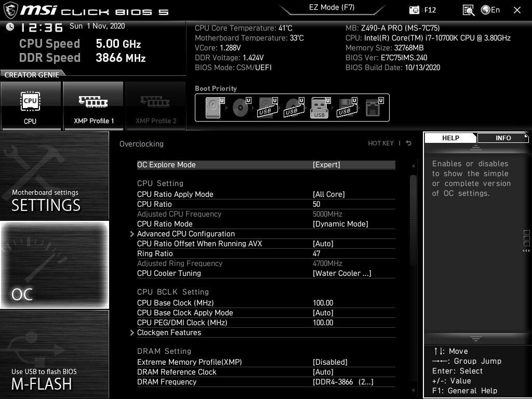Toggle the CPU Creator Genie button
This screenshot has height=399, width=532.
click(31, 106)
